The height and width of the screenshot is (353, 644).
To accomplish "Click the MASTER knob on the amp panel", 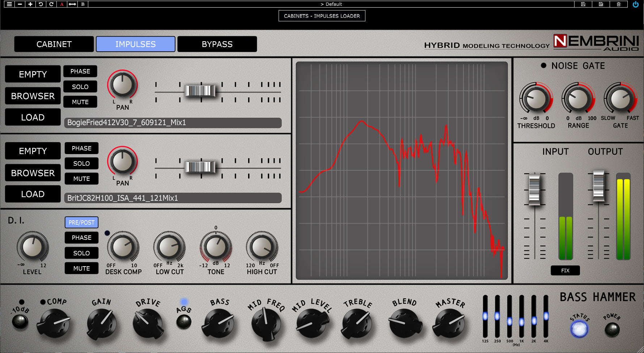I will (449, 323).
